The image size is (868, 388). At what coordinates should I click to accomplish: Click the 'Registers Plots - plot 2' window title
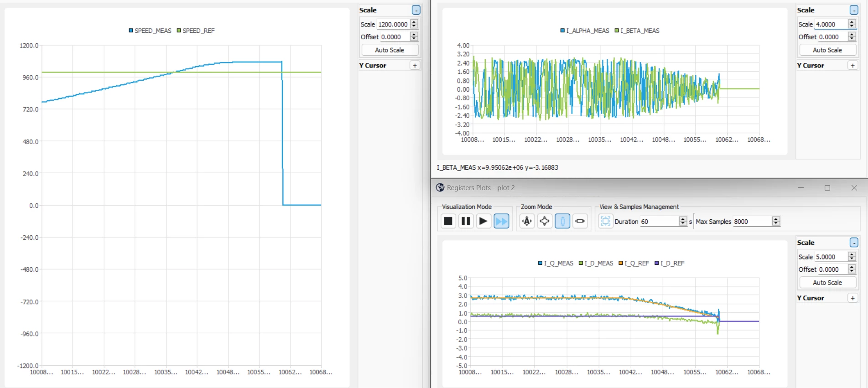pos(481,187)
